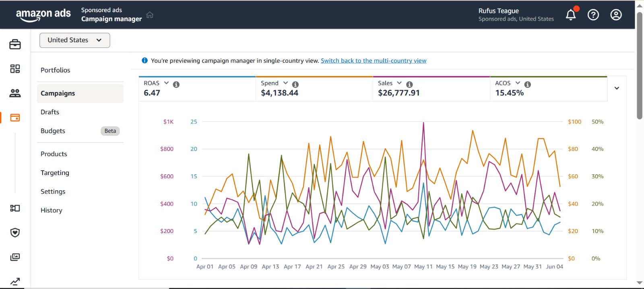Open Portfolios in the navigation menu
Viewport: 644px width, 289px height.
click(56, 70)
